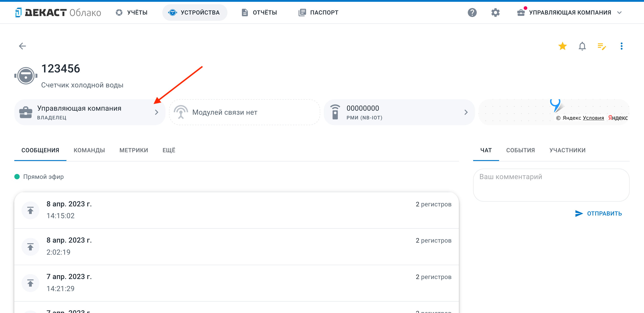Open the Яндекс Условия link

pyautogui.click(x=593, y=118)
